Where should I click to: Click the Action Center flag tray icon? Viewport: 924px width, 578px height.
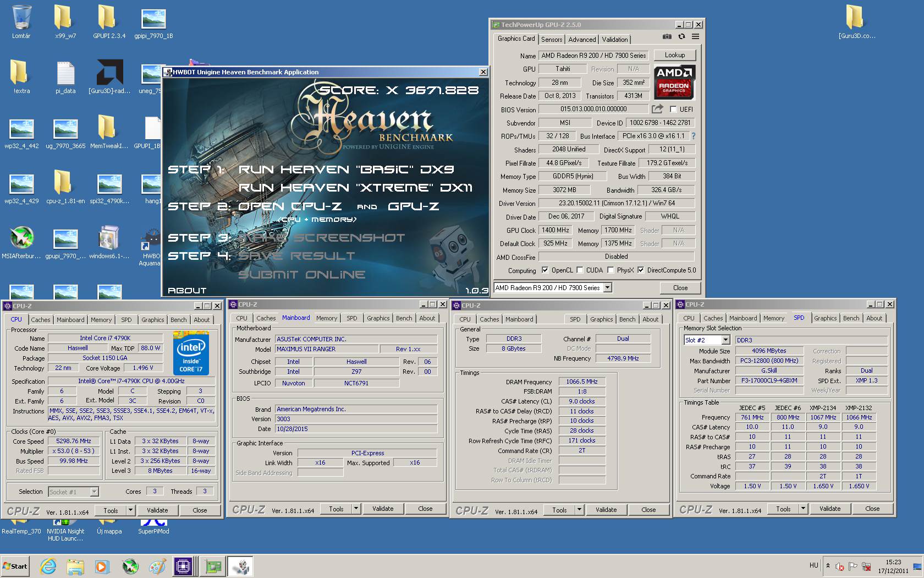pyautogui.click(x=853, y=565)
